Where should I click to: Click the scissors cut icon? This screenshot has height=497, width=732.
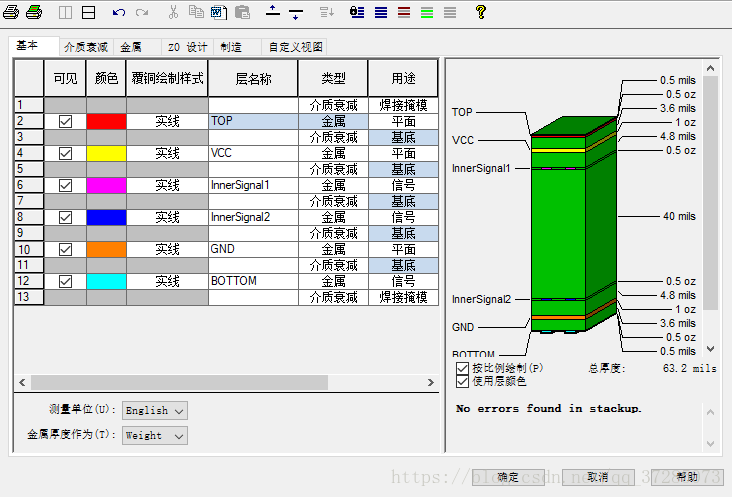[x=173, y=12]
